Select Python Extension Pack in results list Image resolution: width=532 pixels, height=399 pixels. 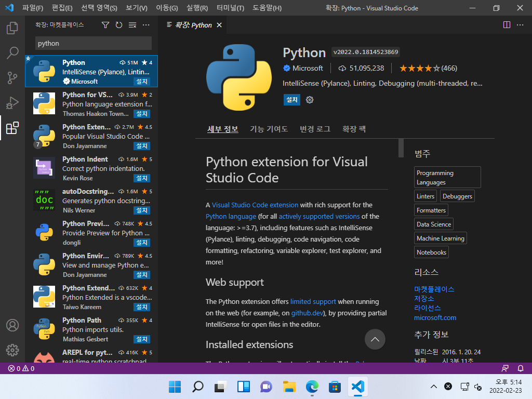91,137
